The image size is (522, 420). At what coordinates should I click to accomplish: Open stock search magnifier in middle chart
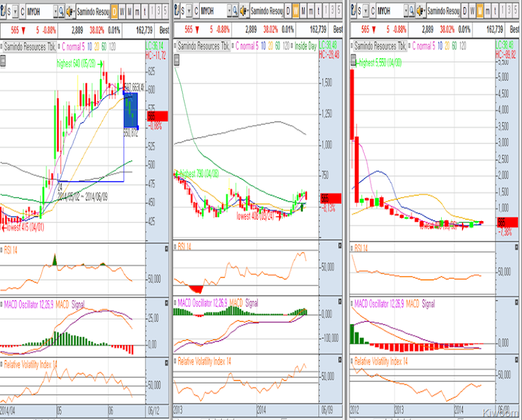coord(235,11)
